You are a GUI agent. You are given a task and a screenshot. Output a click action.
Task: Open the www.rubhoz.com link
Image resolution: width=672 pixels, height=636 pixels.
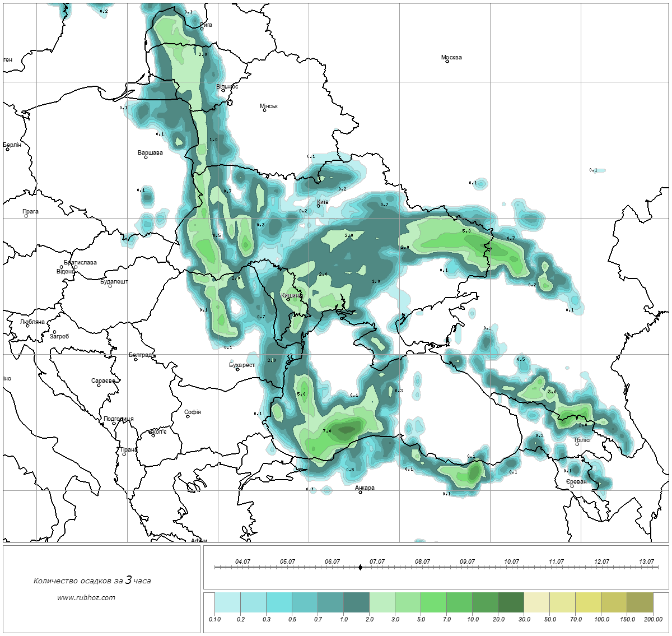click(86, 597)
